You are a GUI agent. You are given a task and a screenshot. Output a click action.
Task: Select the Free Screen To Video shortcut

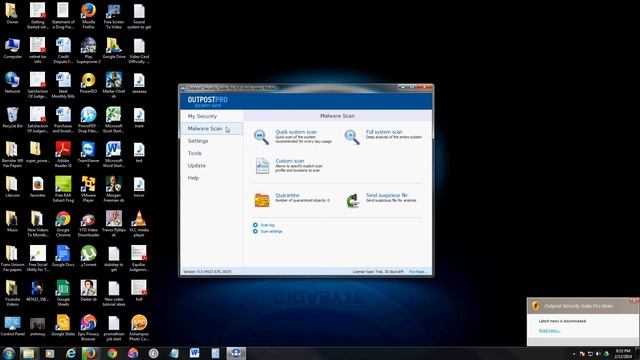click(x=114, y=16)
